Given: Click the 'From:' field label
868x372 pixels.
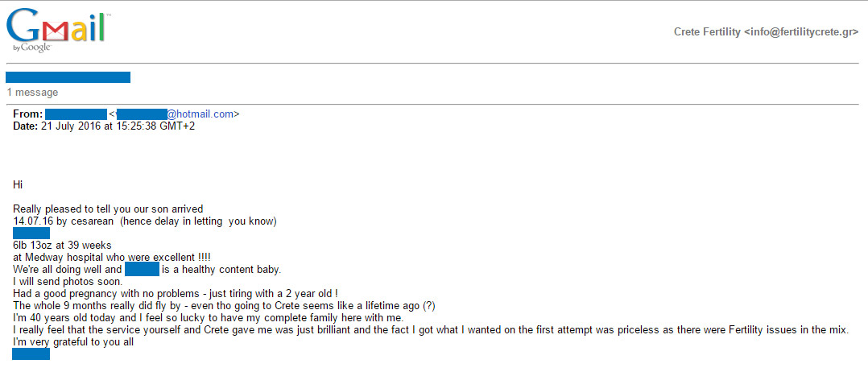Looking at the screenshot, I should pos(27,114).
